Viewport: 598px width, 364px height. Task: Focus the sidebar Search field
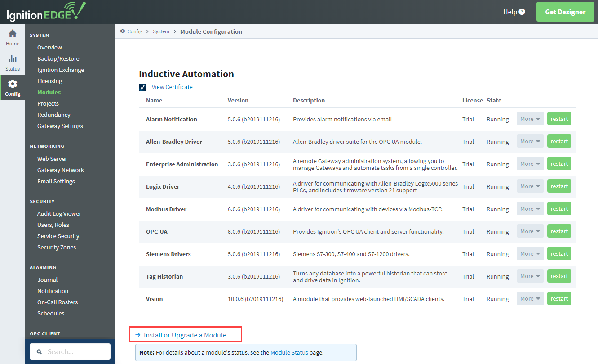tap(70, 352)
